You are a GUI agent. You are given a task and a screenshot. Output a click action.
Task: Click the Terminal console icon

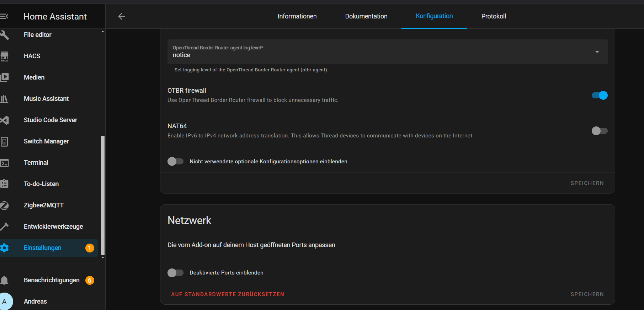coord(4,163)
